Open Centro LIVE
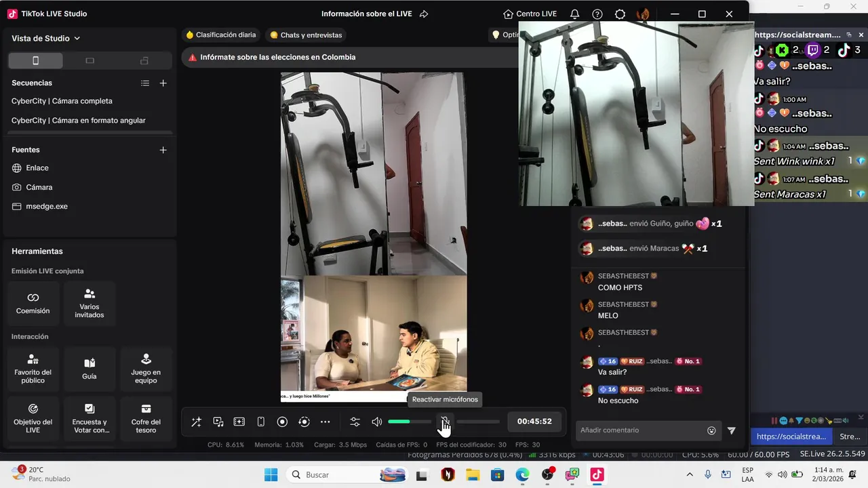Viewport: 868px width, 488px height. 530,14
